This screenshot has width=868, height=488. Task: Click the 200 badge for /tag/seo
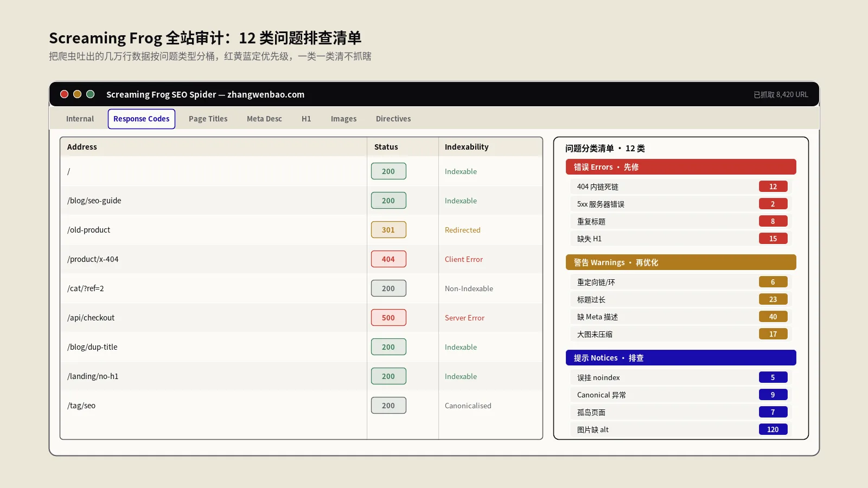click(388, 406)
